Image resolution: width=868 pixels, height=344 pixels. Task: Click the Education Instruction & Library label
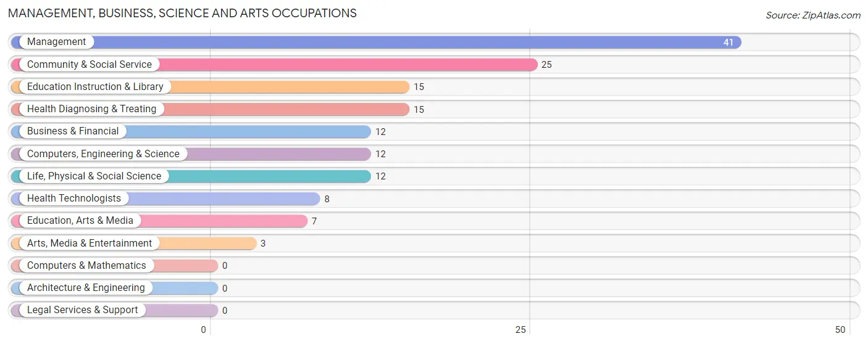point(95,87)
